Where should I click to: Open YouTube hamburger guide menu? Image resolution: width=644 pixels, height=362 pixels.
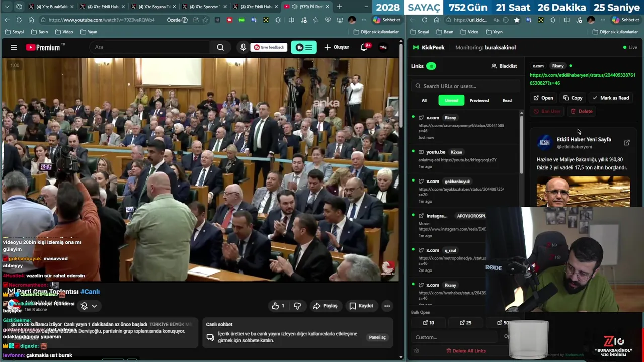(14, 47)
